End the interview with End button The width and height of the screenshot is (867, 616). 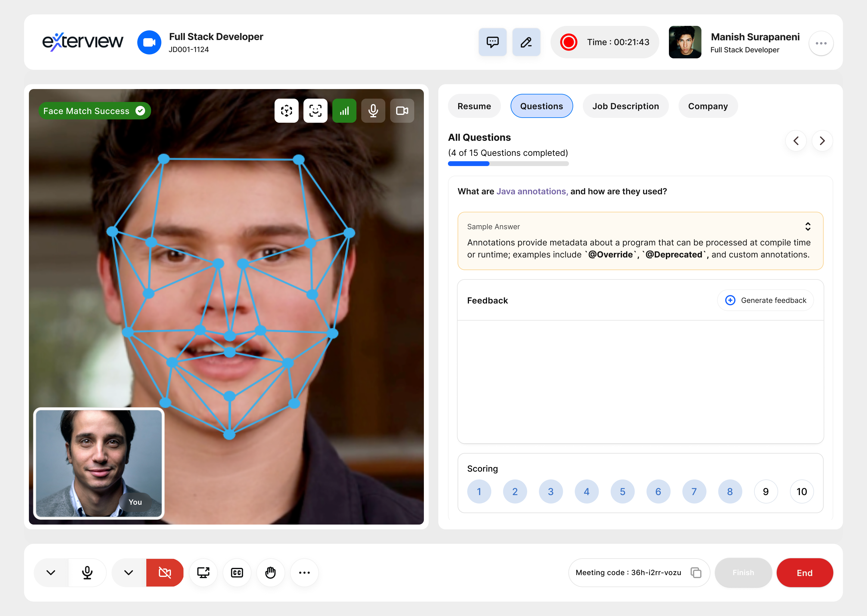tap(804, 573)
